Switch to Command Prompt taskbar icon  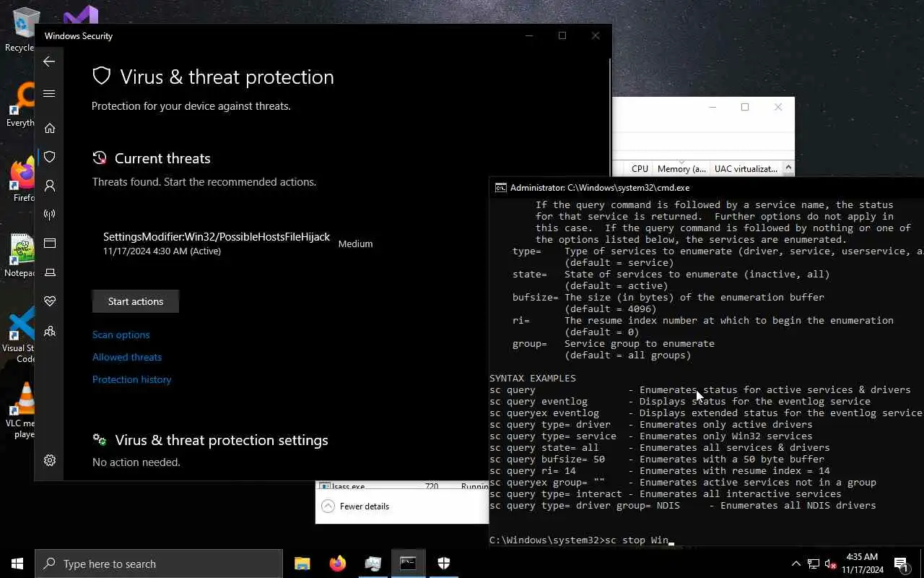[x=408, y=564]
